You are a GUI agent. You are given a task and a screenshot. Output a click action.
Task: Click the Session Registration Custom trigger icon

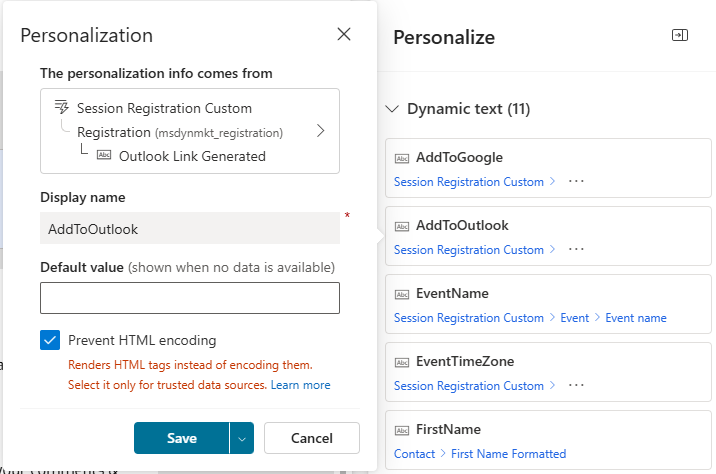pyautogui.click(x=61, y=107)
